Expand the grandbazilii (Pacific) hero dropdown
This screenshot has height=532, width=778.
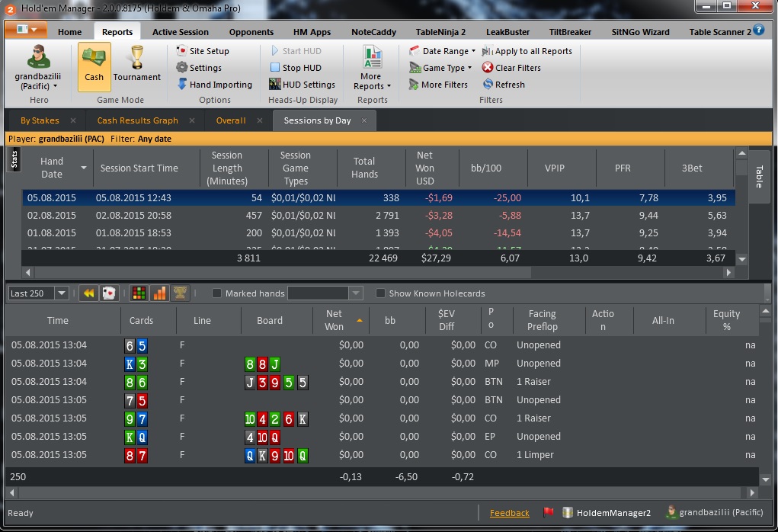tap(55, 86)
